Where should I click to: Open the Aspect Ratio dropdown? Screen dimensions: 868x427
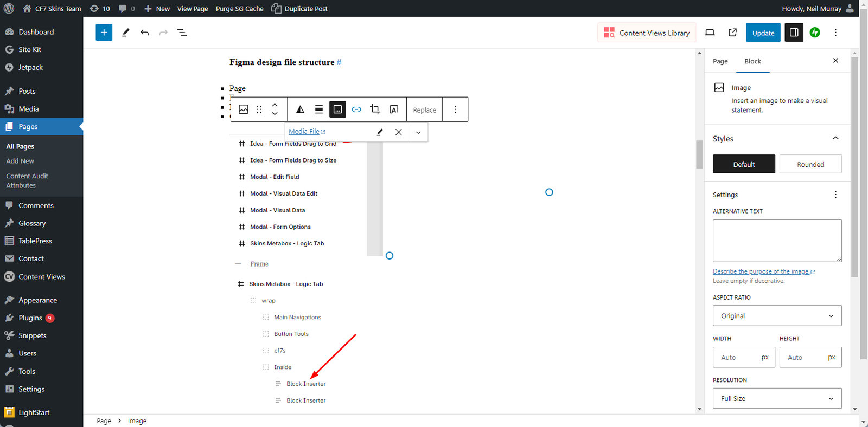coord(777,316)
